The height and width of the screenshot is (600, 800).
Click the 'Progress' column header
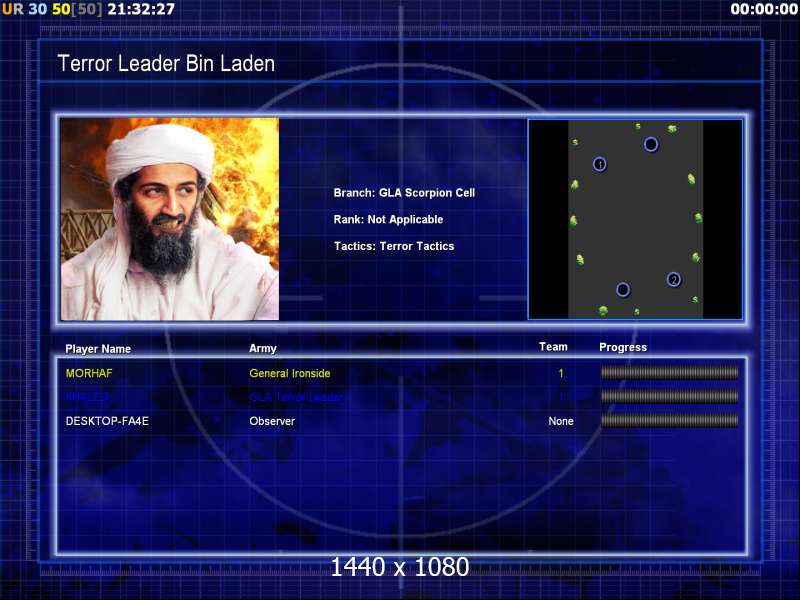point(623,347)
